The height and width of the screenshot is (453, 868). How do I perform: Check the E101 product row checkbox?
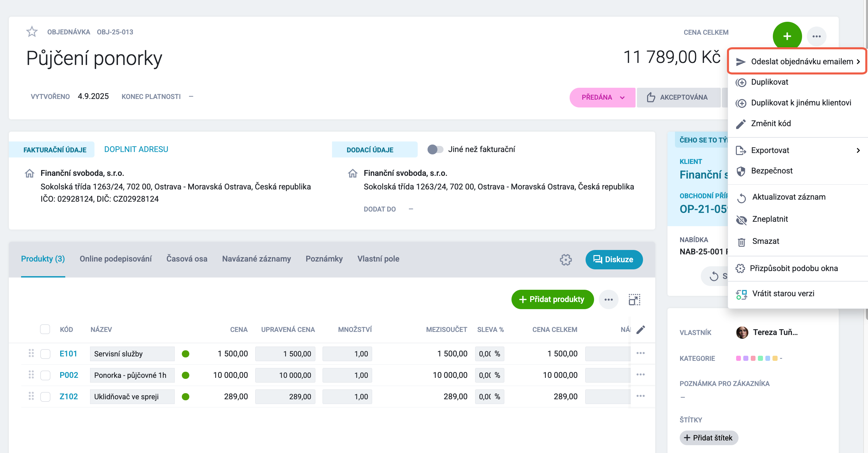[x=45, y=354]
